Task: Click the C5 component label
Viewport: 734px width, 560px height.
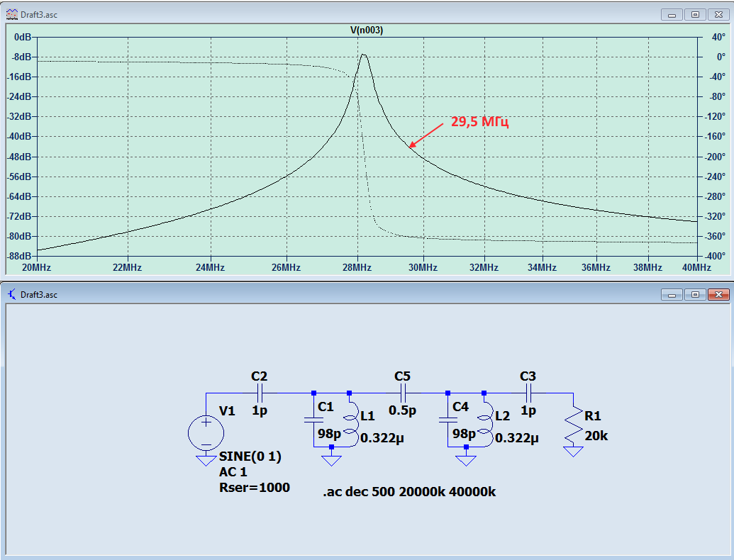Action: [402, 376]
